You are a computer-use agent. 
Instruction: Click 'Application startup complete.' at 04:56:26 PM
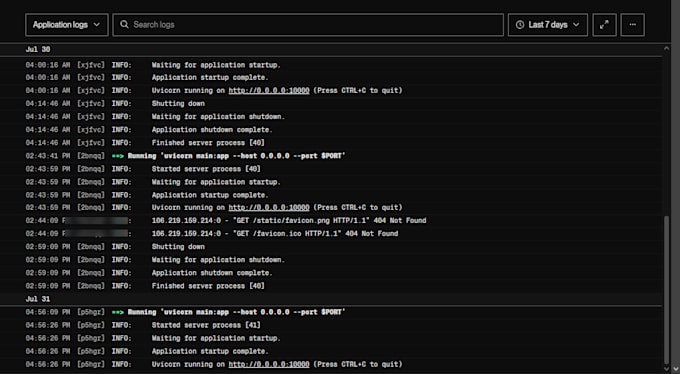pyautogui.click(x=210, y=351)
